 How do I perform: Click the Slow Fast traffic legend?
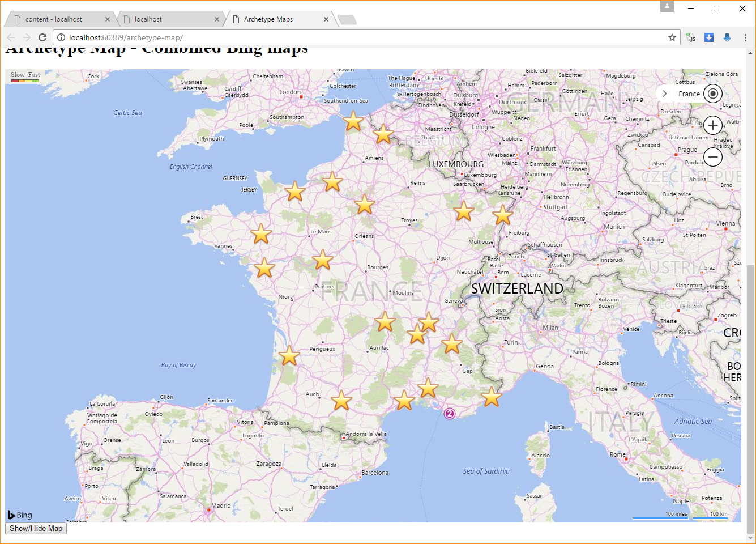point(25,76)
